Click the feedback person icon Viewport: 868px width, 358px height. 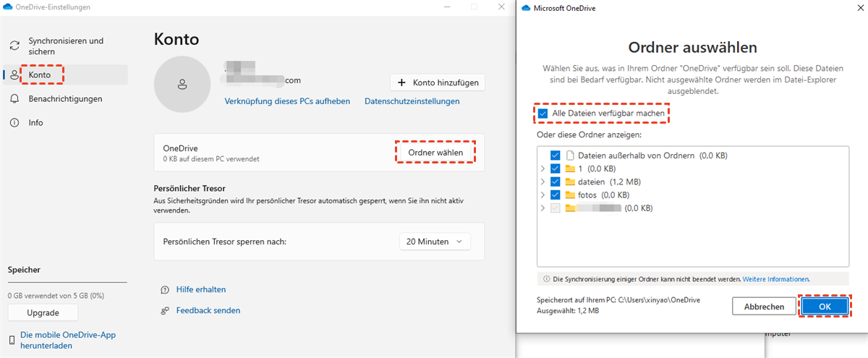point(165,310)
